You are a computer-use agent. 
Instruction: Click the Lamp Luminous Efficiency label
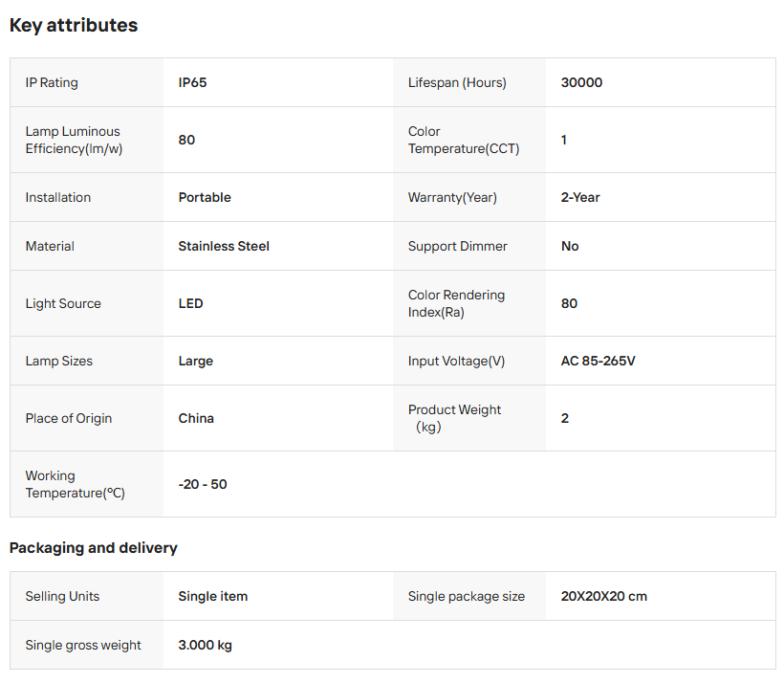[74, 140]
